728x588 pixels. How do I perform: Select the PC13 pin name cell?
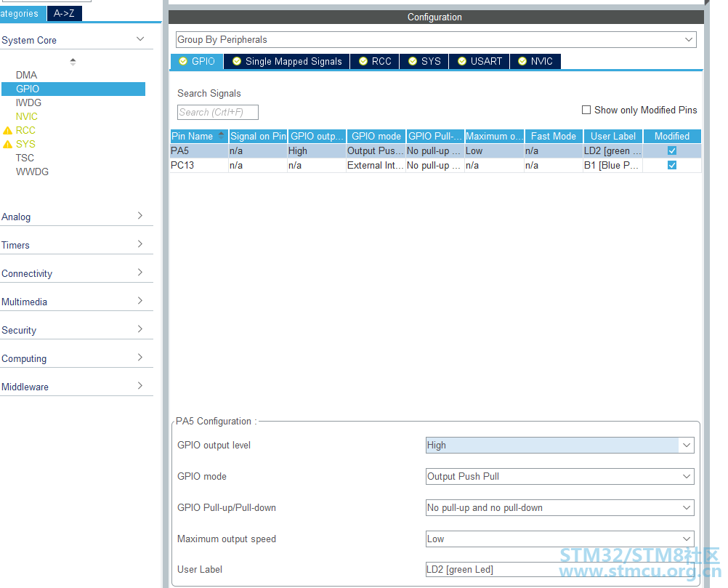(x=199, y=165)
